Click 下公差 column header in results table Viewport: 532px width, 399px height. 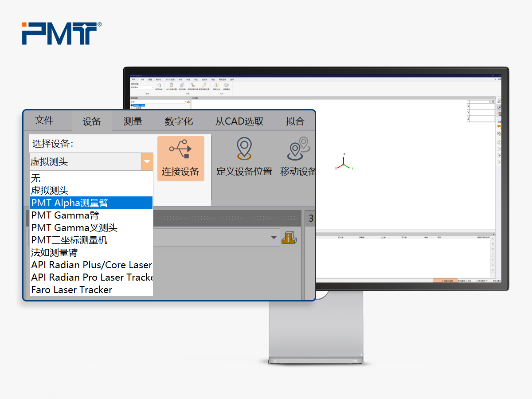click(x=404, y=238)
